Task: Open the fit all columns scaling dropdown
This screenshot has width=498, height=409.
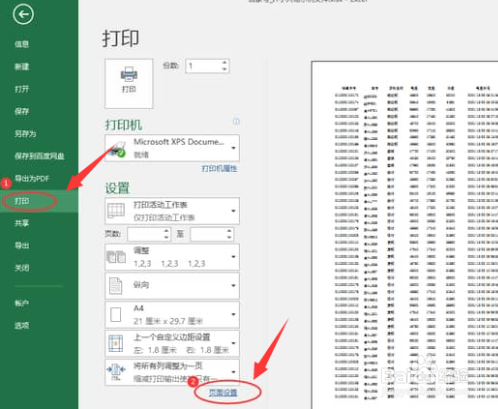Action: (x=172, y=372)
